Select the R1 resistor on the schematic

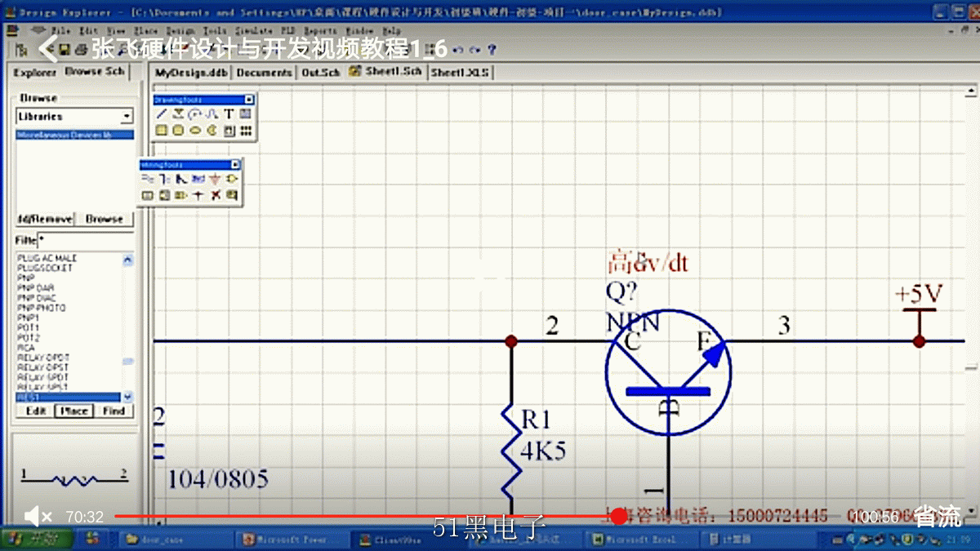pos(512,452)
